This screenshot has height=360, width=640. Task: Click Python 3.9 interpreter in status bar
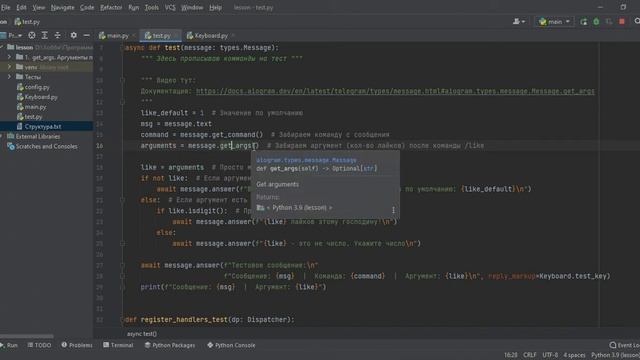point(615,355)
